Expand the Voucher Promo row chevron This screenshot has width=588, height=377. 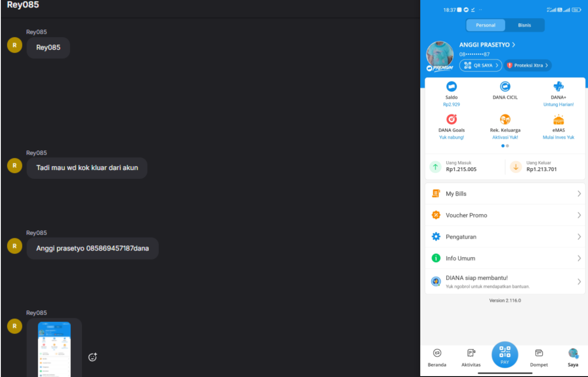tap(579, 215)
